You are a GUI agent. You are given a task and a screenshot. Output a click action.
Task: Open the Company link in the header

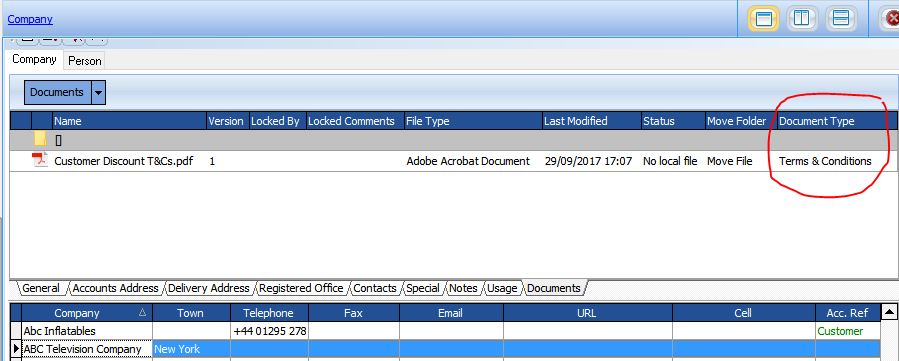[30, 19]
